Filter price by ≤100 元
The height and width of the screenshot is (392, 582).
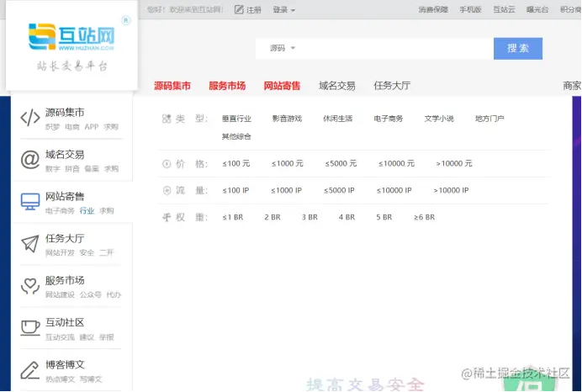(x=236, y=164)
